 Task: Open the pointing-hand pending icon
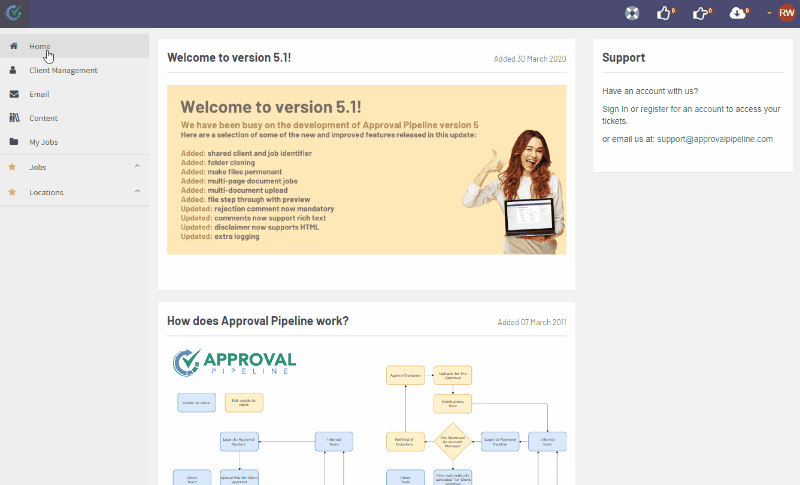702,13
